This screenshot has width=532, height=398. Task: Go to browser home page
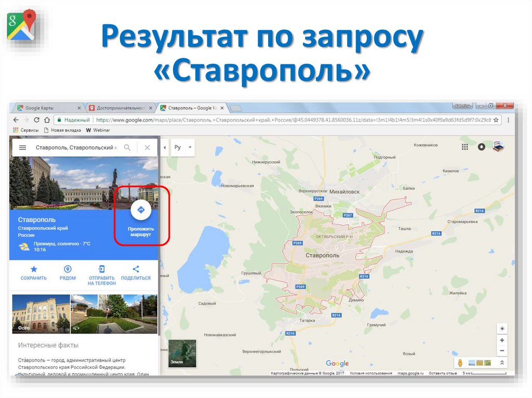coord(47,120)
